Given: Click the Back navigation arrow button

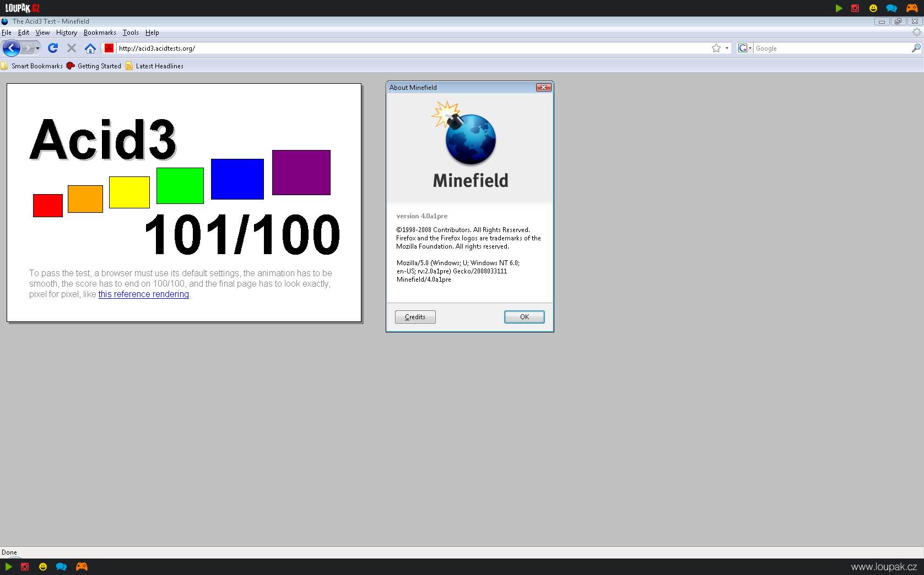Looking at the screenshot, I should pyautogui.click(x=11, y=49).
